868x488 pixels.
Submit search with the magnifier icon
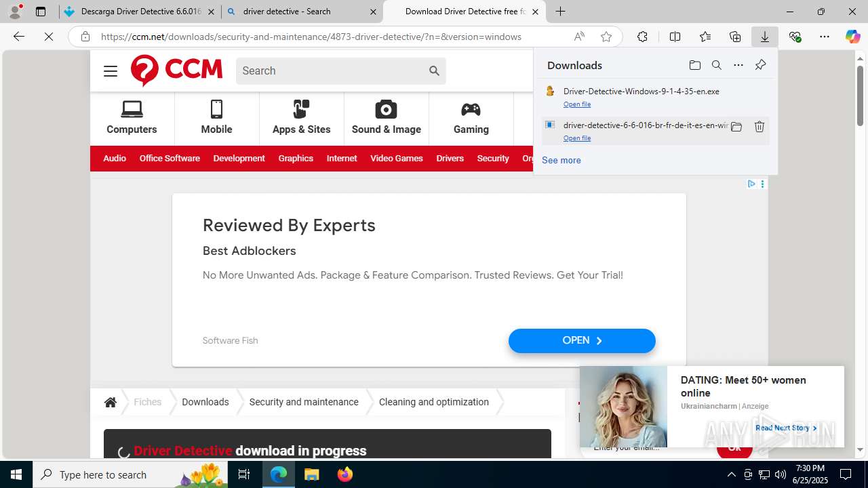pyautogui.click(x=434, y=70)
